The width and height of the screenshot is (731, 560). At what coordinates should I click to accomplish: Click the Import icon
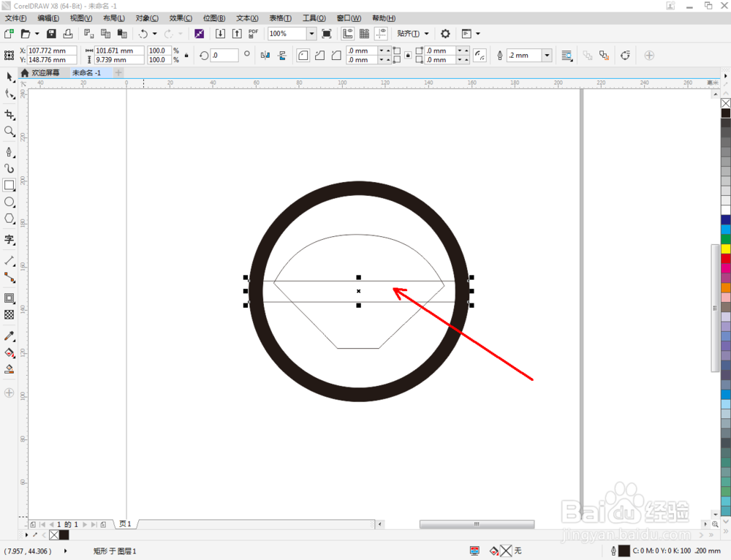(220, 34)
